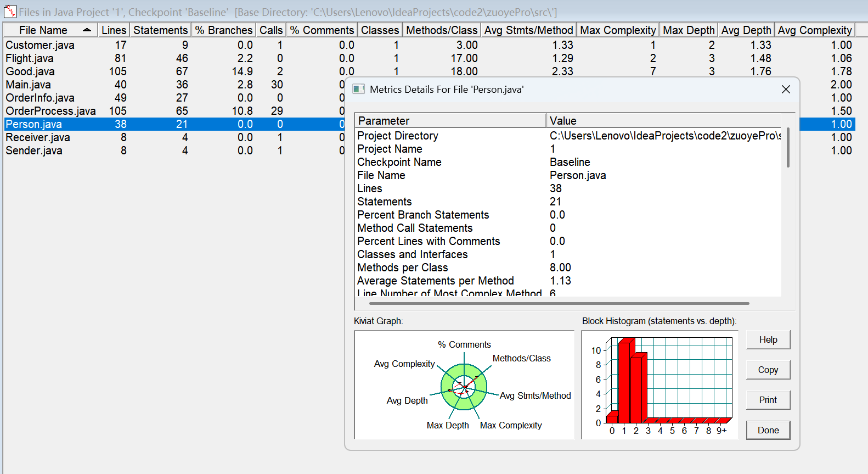
Task: Sort by Max Complexity column header
Action: [618, 30]
